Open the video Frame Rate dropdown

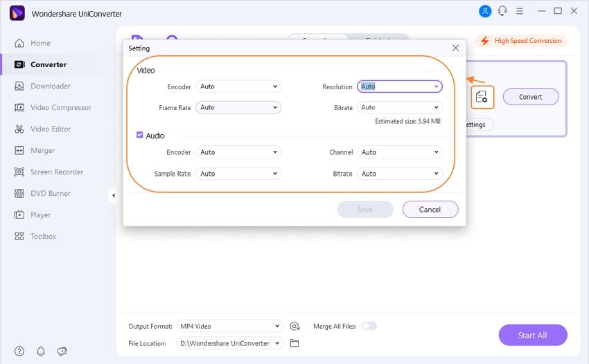pyautogui.click(x=238, y=107)
